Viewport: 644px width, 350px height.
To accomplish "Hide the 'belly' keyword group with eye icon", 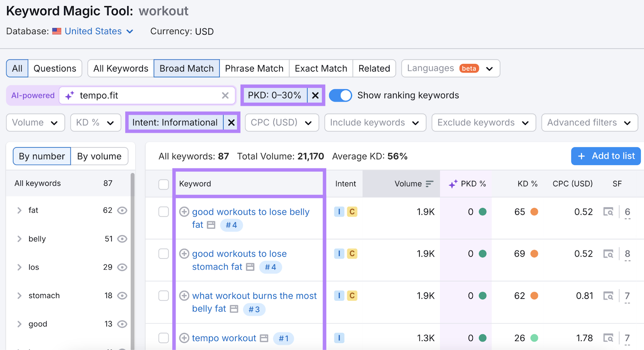I will click(122, 239).
